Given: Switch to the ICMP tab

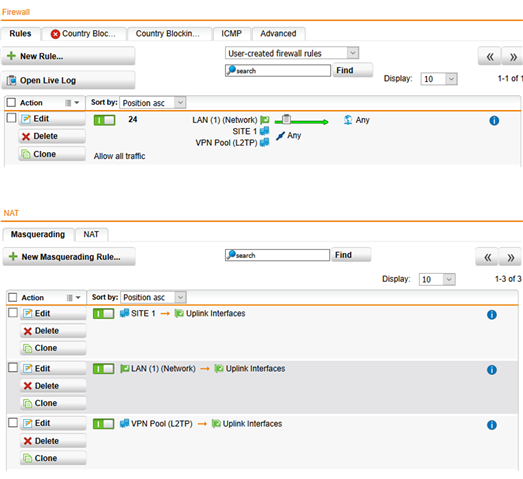Looking at the screenshot, I should (231, 34).
